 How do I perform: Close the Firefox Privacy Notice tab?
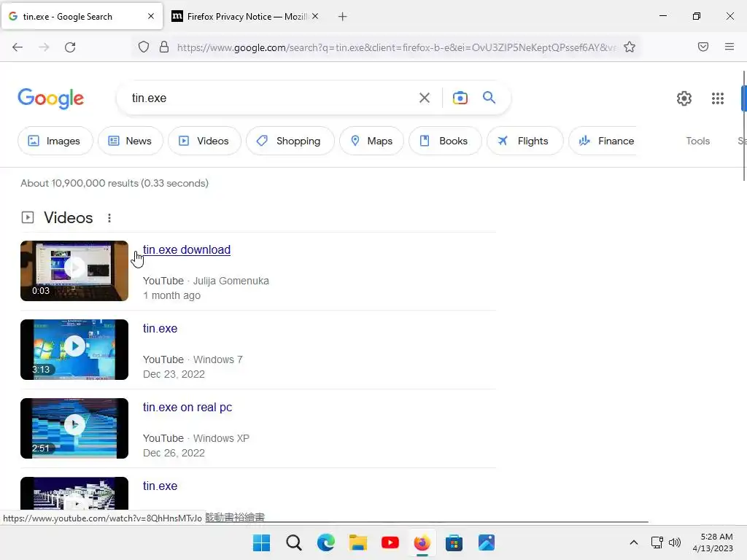tap(315, 16)
